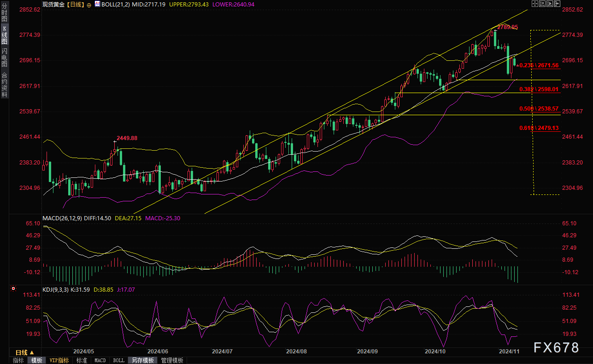Apply the 标准 template
The width and height of the screenshot is (593, 364).
pyautogui.click(x=82, y=360)
